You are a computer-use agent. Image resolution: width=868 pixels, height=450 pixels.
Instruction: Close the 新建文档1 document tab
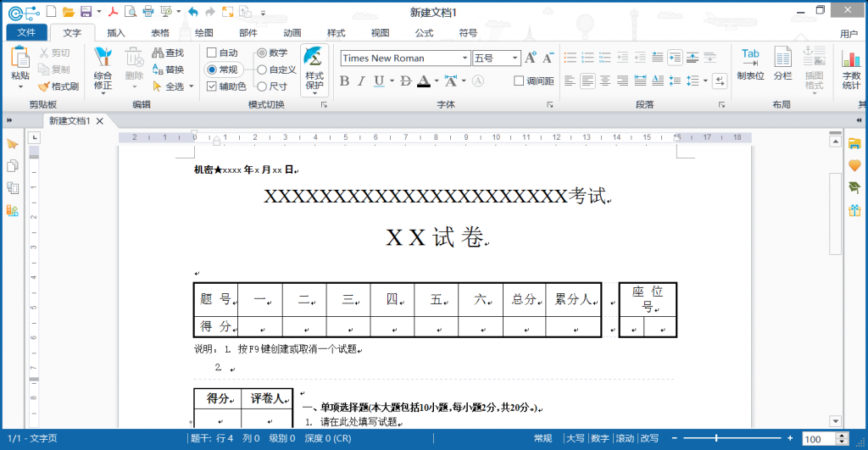click(x=100, y=120)
